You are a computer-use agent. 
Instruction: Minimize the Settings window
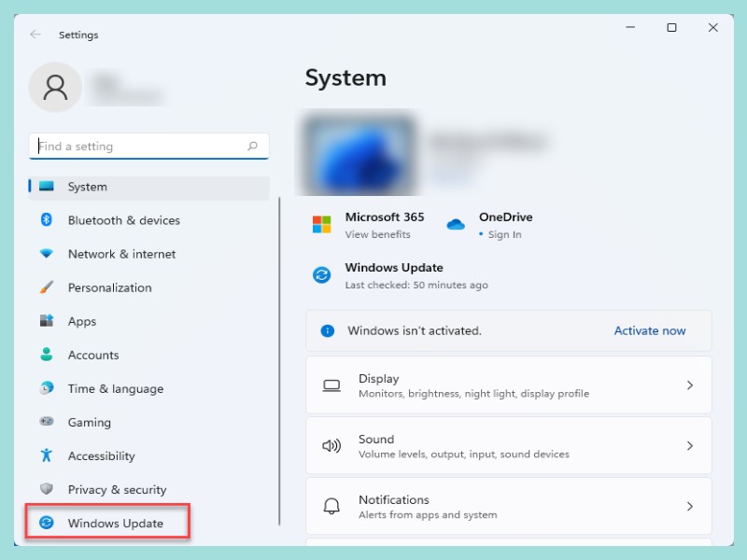[629, 28]
